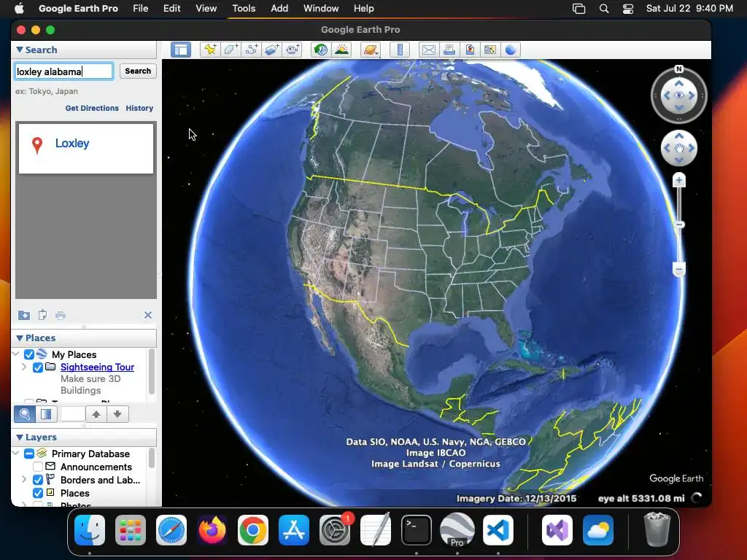
Task: Collapse the Layers panel
Action: 19,437
